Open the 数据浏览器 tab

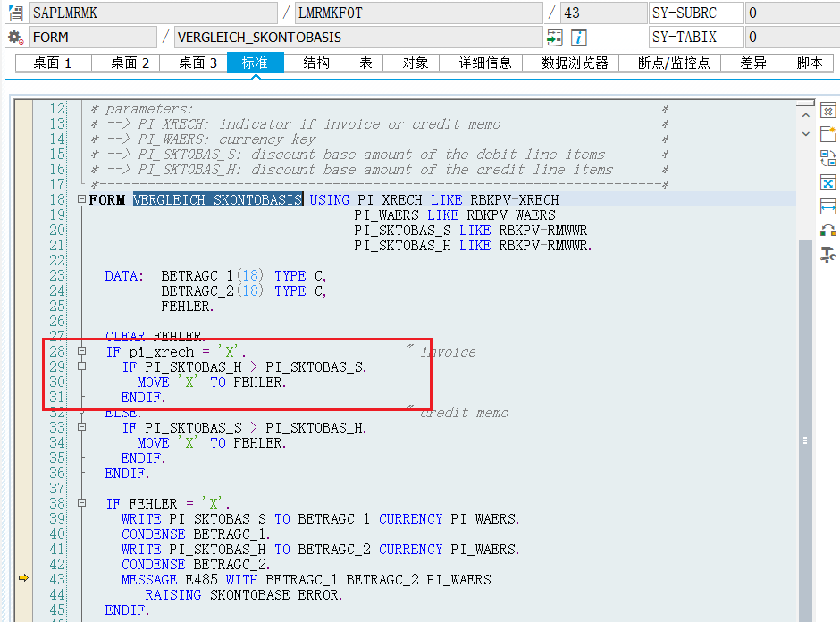[571, 63]
